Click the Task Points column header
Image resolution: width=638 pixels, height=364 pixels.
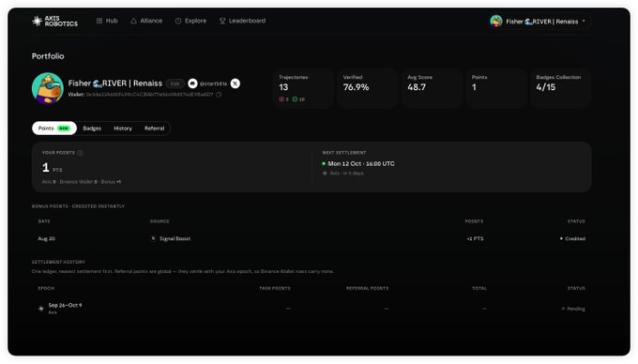point(275,288)
